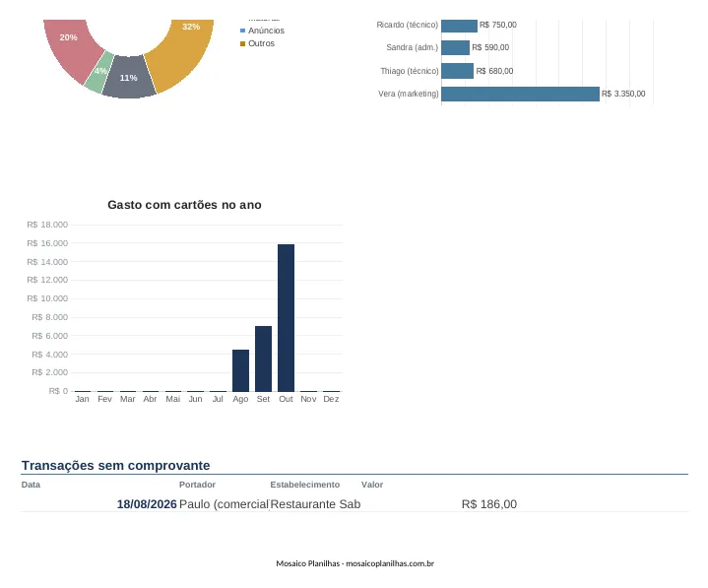Screen dimensions: 708x588
Task: Click the Sandra (adm.) bar
Action: 456,47
